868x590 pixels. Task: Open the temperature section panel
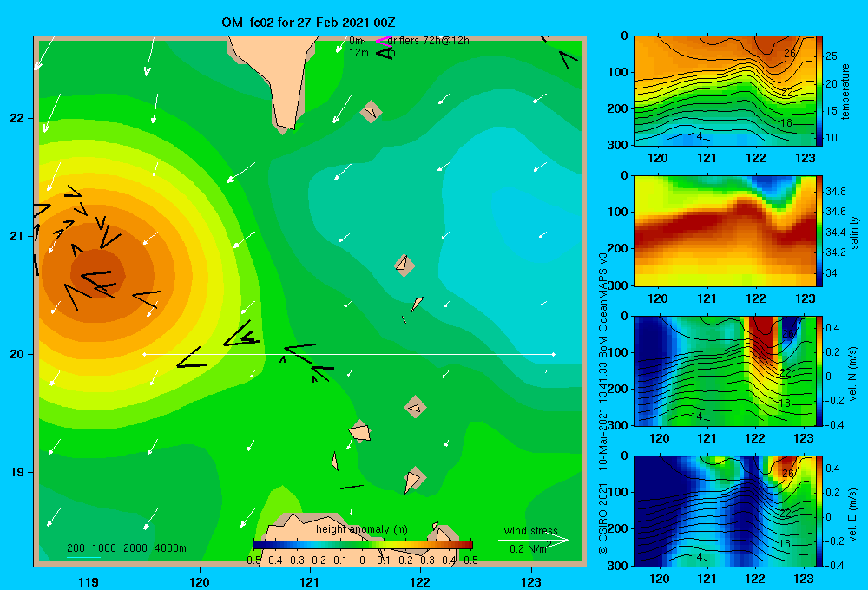click(725, 91)
